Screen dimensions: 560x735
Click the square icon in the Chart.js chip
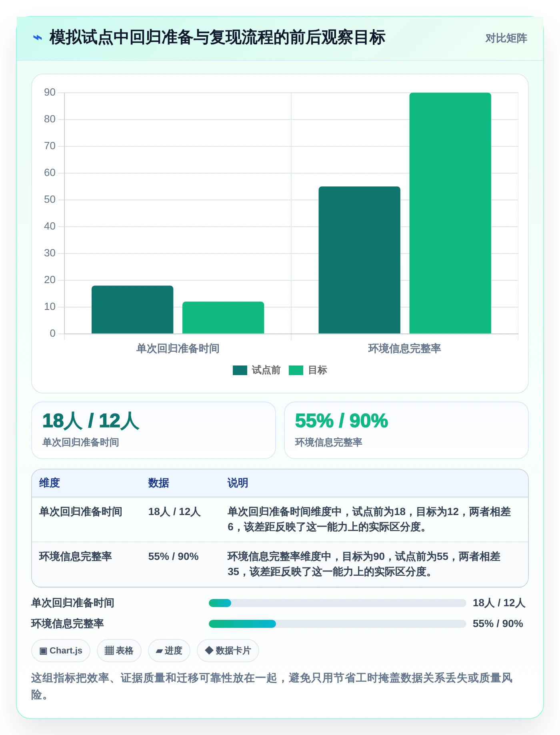point(43,651)
